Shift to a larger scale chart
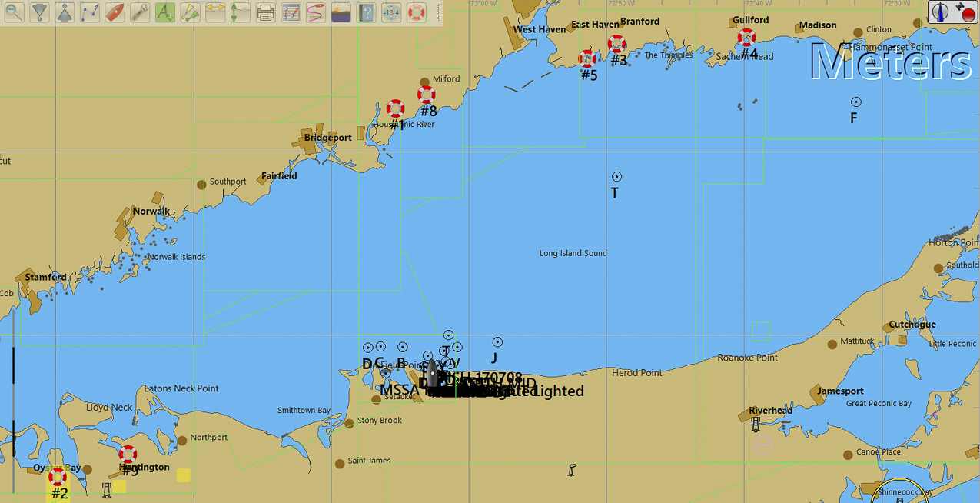The image size is (980, 503). pyautogui.click(x=65, y=12)
